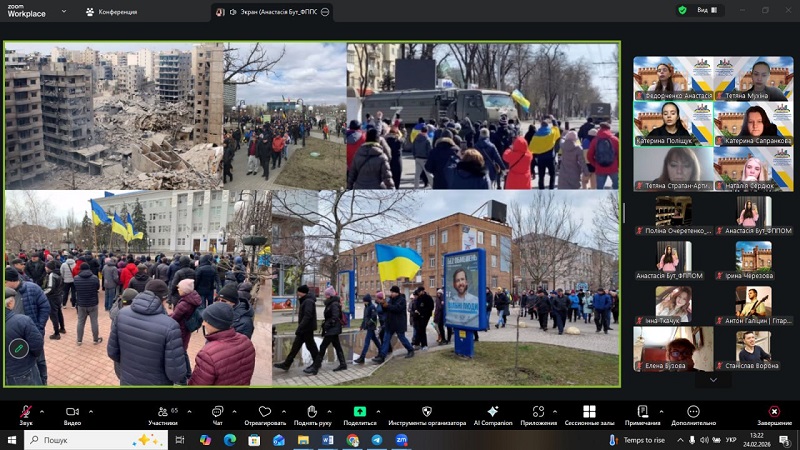Open Сессионные залы breakout rooms
Image resolution: width=800 pixels, height=450 pixels.
(589, 412)
